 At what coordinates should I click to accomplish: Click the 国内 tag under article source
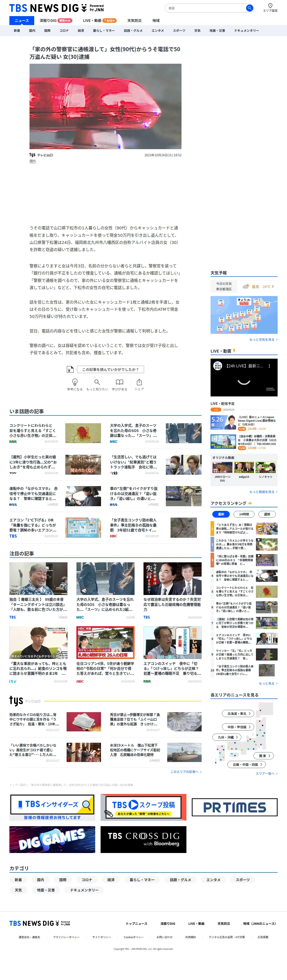[33, 161]
